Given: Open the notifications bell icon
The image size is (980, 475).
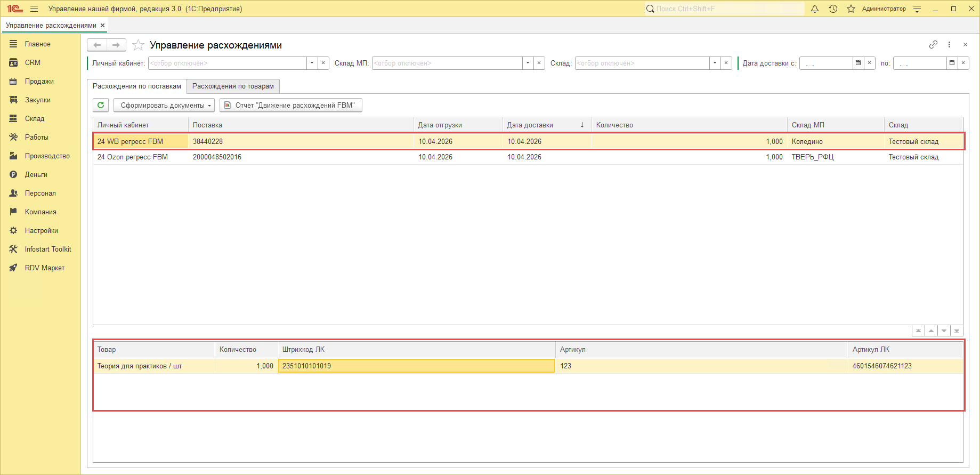Looking at the screenshot, I should 815,9.
